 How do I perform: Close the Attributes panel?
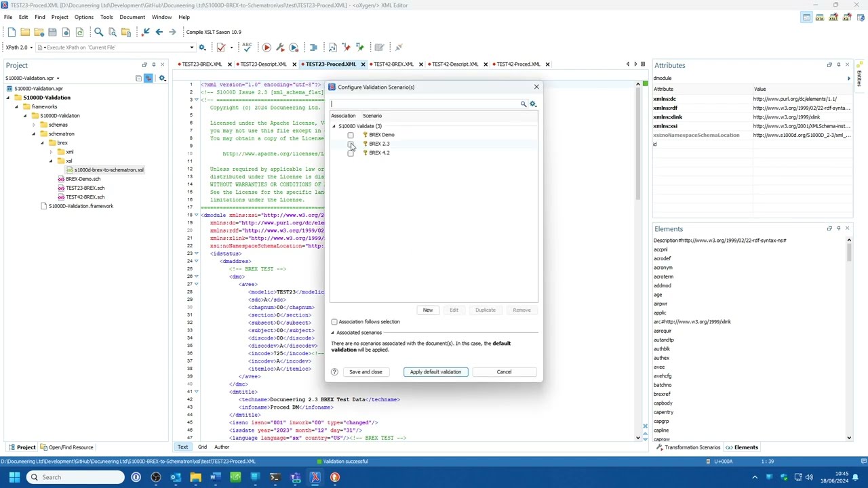847,65
